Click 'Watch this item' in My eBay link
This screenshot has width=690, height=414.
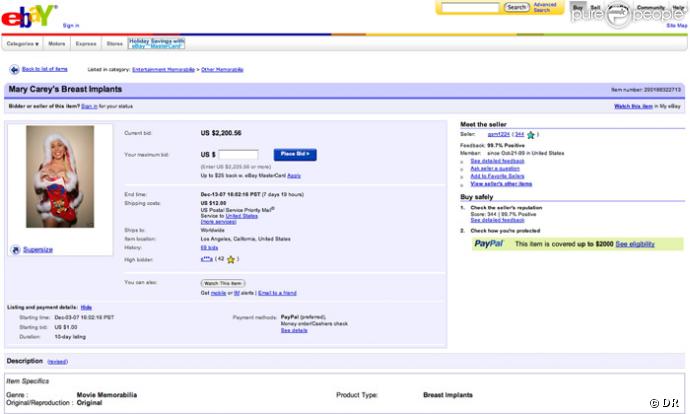(633, 106)
